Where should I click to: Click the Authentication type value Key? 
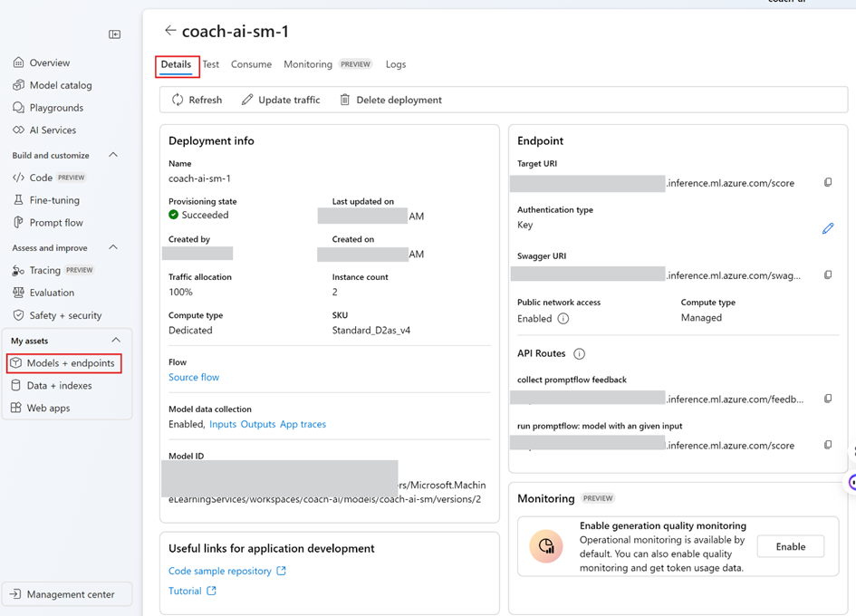coord(525,225)
